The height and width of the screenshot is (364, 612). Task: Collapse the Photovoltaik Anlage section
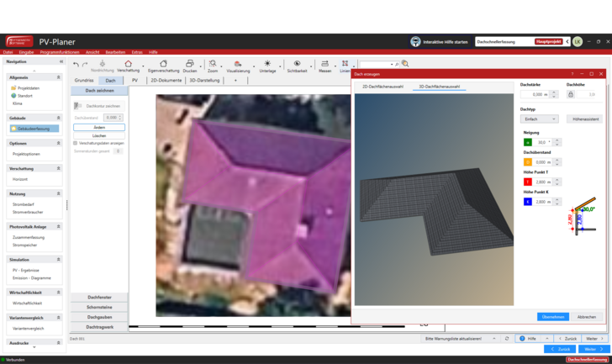click(x=59, y=227)
